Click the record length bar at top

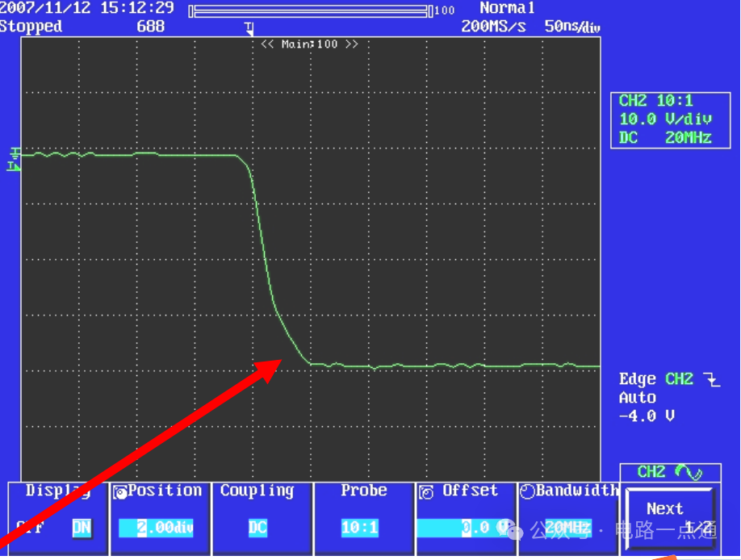tap(311, 10)
